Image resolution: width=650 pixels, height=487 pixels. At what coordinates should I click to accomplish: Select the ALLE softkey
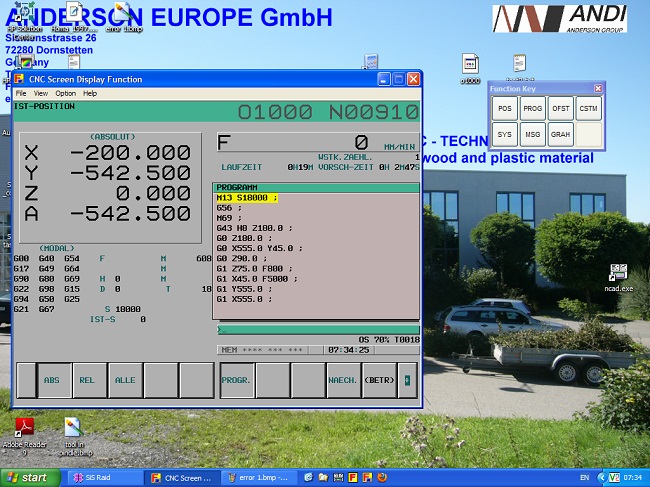(x=125, y=380)
